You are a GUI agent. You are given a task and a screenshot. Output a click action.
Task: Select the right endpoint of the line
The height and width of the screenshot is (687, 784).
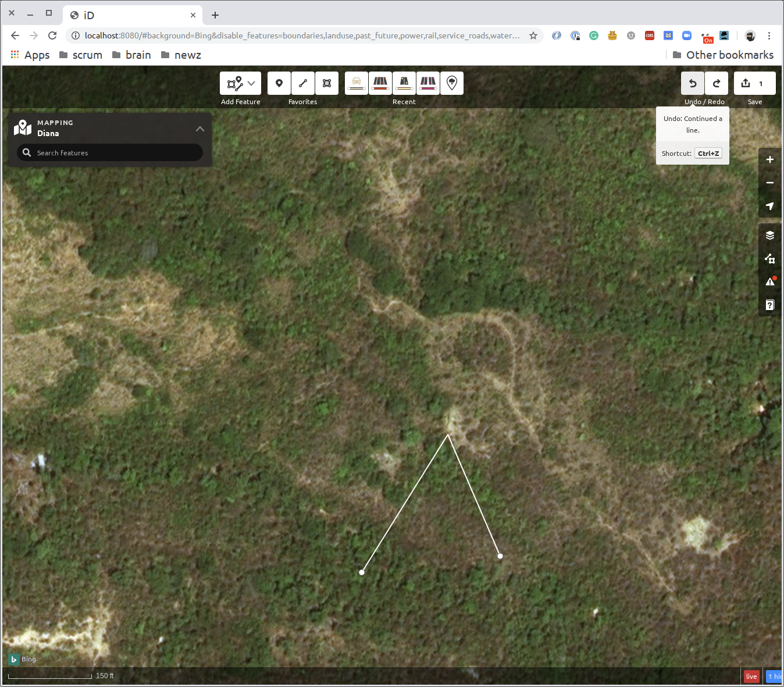pos(500,556)
